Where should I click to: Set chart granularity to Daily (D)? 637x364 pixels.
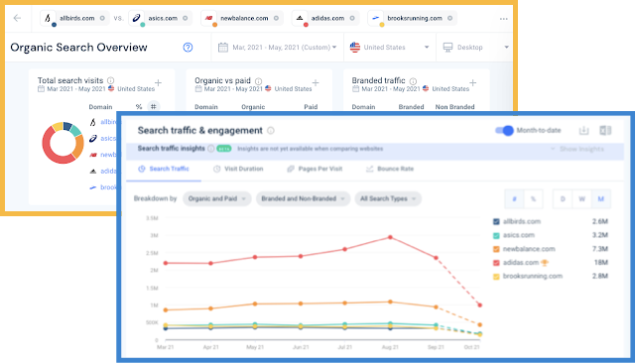[563, 199]
